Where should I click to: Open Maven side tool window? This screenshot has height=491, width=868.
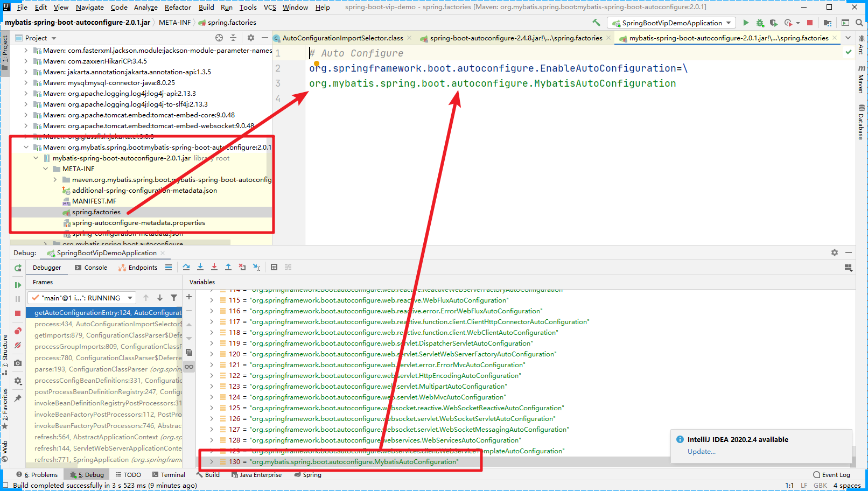click(861, 79)
